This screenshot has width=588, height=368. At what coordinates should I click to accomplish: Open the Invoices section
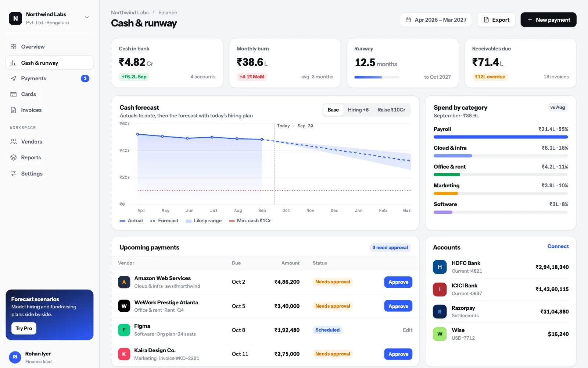[50, 110]
